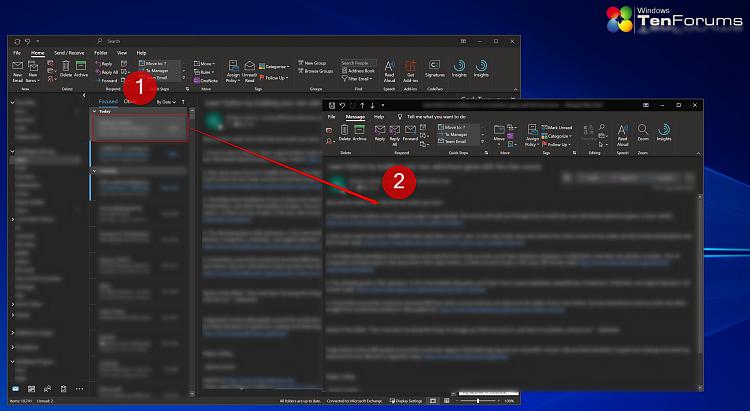Click Browse Groups in main Outlook ribbon
This screenshot has width=750, height=411.
[x=315, y=71]
